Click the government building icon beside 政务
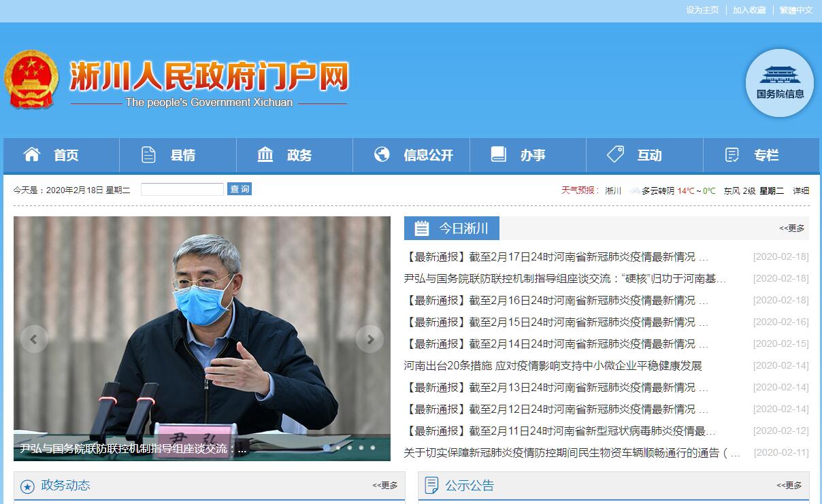This screenshot has height=504, width=822. point(265,155)
